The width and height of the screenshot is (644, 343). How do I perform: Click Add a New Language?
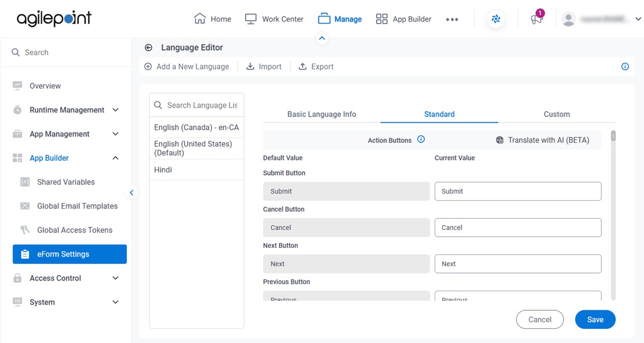click(187, 66)
